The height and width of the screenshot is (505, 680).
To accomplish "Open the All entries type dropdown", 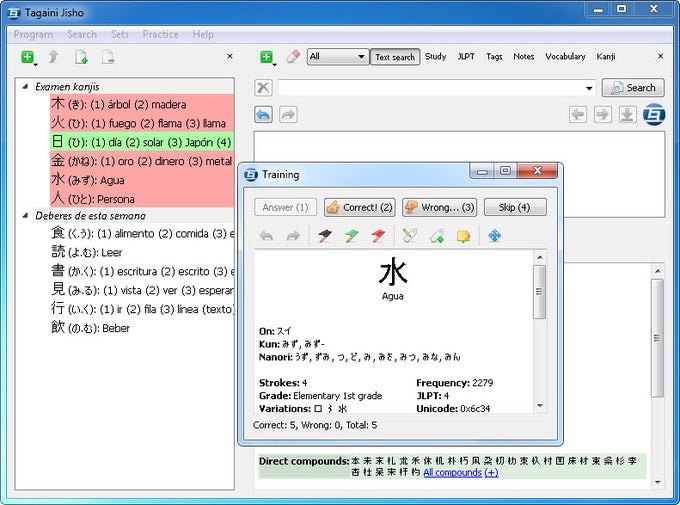I will pos(338,57).
